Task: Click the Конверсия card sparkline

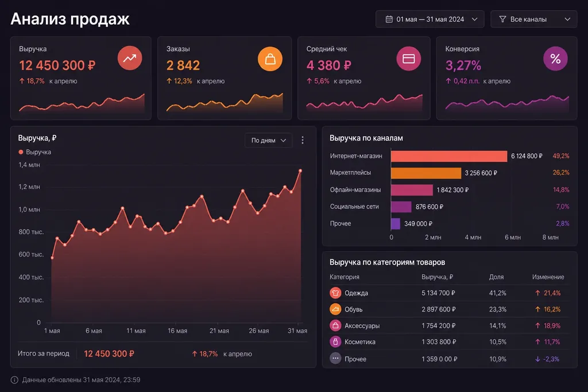Action: 507,103
